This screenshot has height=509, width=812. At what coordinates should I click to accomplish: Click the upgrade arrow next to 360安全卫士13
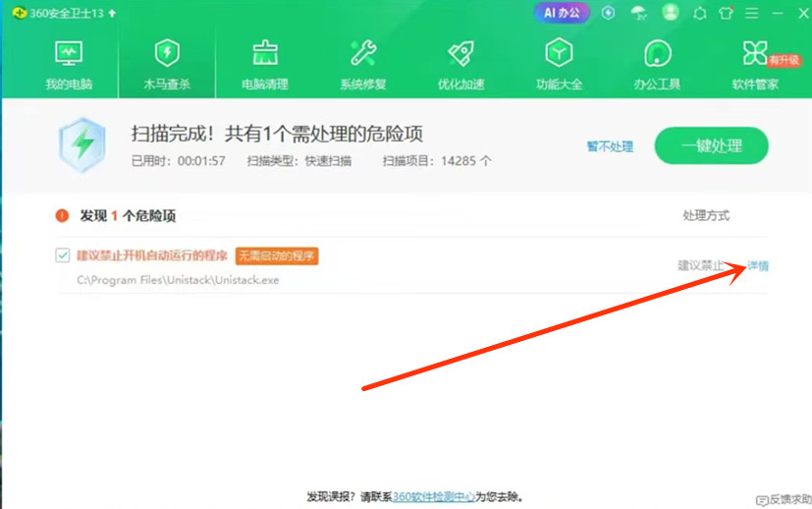pos(112,14)
